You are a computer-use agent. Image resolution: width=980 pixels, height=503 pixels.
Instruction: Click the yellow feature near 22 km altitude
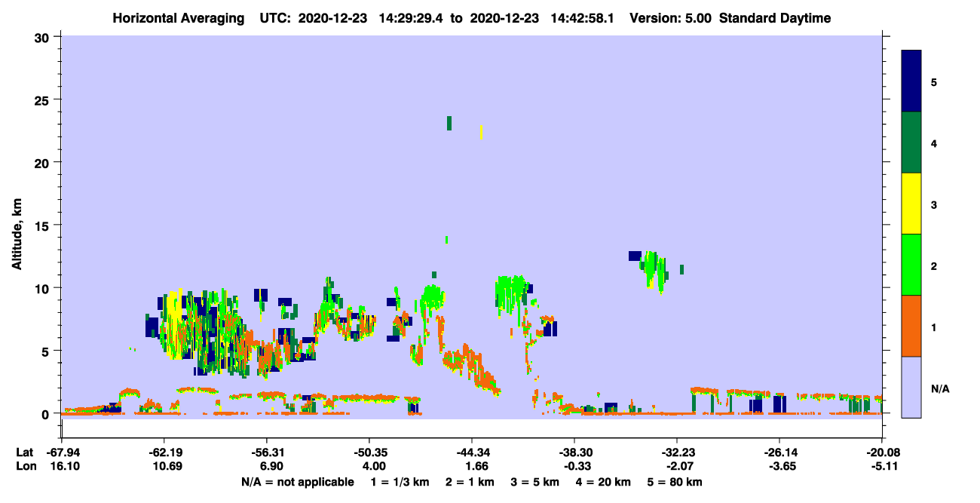481,132
